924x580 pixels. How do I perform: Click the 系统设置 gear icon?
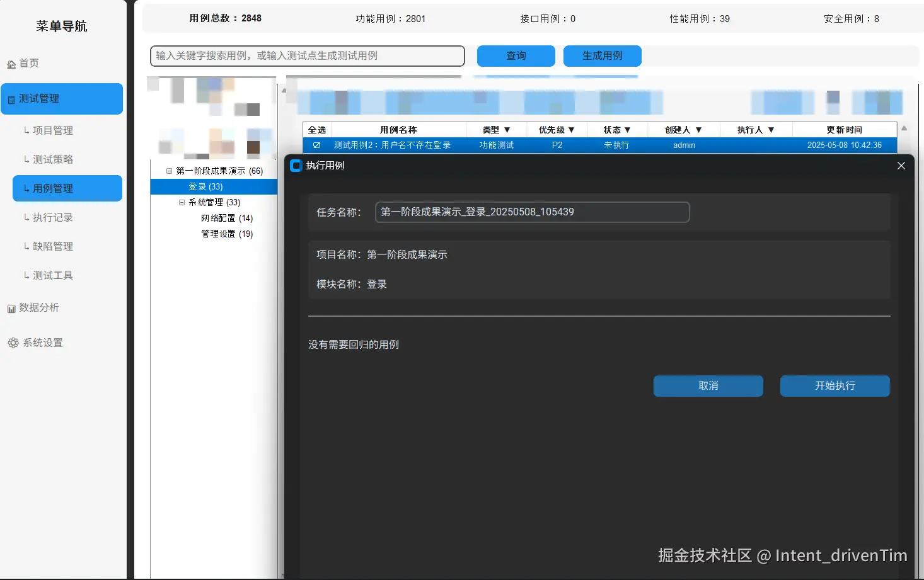pyautogui.click(x=13, y=343)
